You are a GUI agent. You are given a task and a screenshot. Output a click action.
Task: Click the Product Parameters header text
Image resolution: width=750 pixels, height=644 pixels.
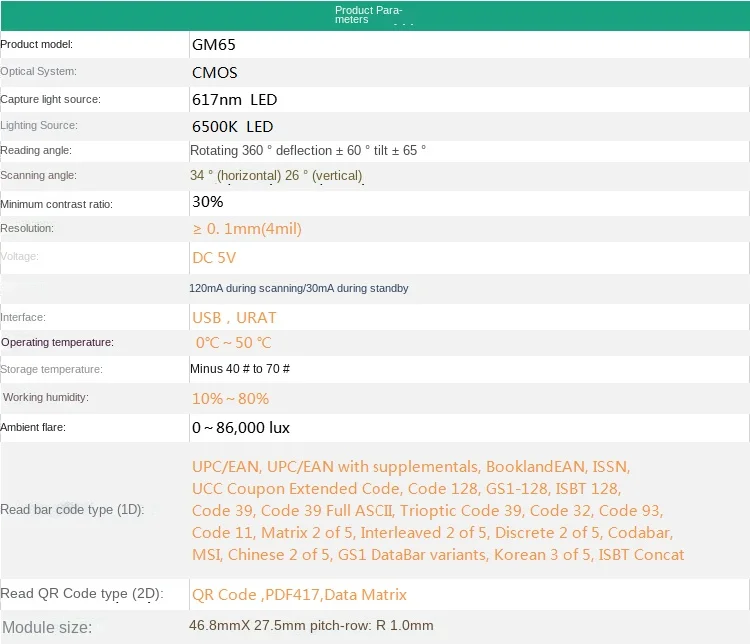point(368,15)
